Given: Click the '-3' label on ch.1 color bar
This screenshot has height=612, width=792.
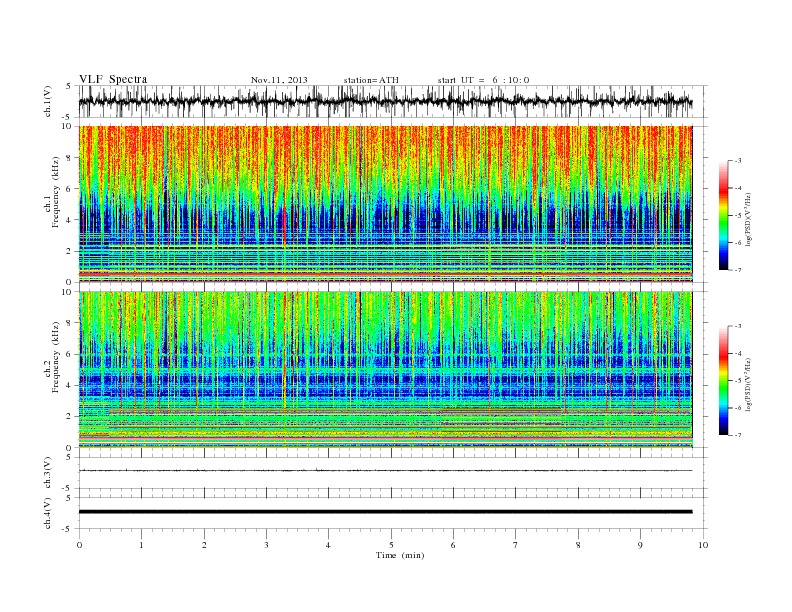Looking at the screenshot, I should click(x=738, y=161).
